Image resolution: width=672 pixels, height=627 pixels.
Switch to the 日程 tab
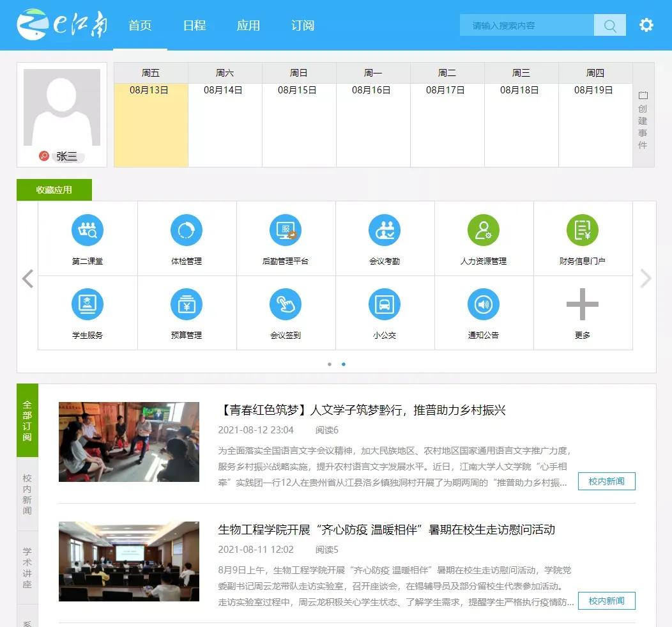click(x=194, y=26)
